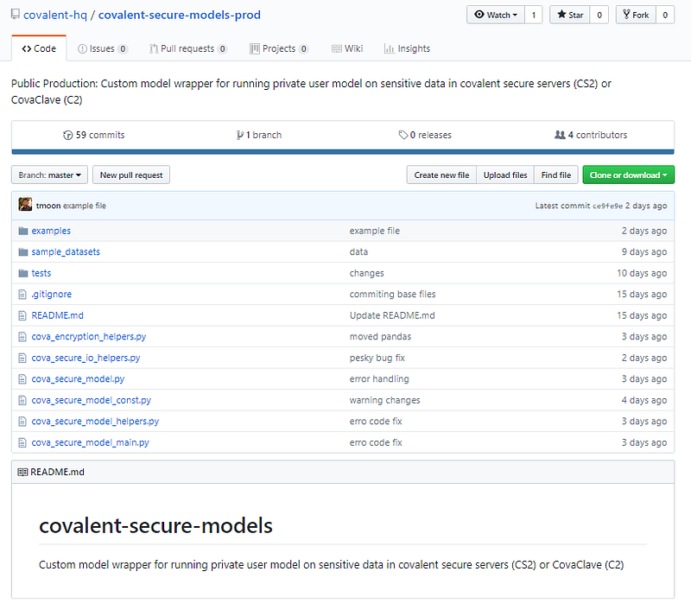Expand the Branch: master selector

(x=50, y=175)
